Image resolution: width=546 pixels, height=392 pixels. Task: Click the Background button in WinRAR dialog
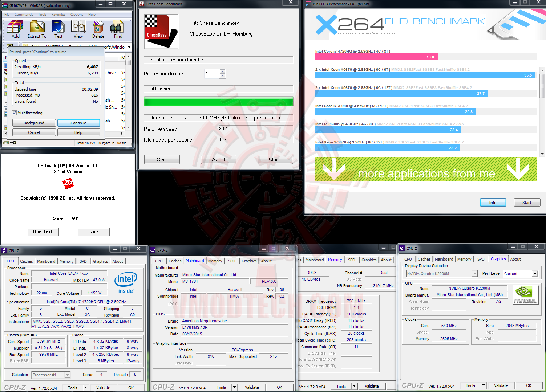pos(34,123)
